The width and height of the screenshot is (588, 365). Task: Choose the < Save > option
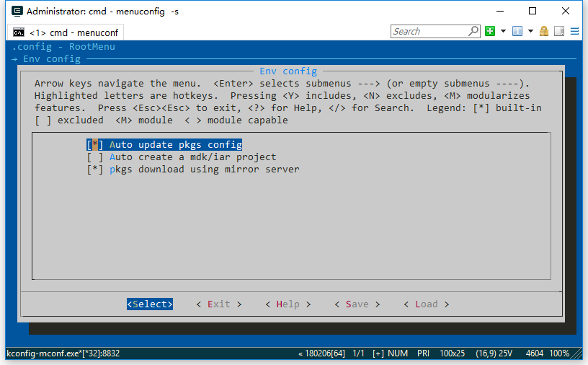pyautogui.click(x=357, y=304)
